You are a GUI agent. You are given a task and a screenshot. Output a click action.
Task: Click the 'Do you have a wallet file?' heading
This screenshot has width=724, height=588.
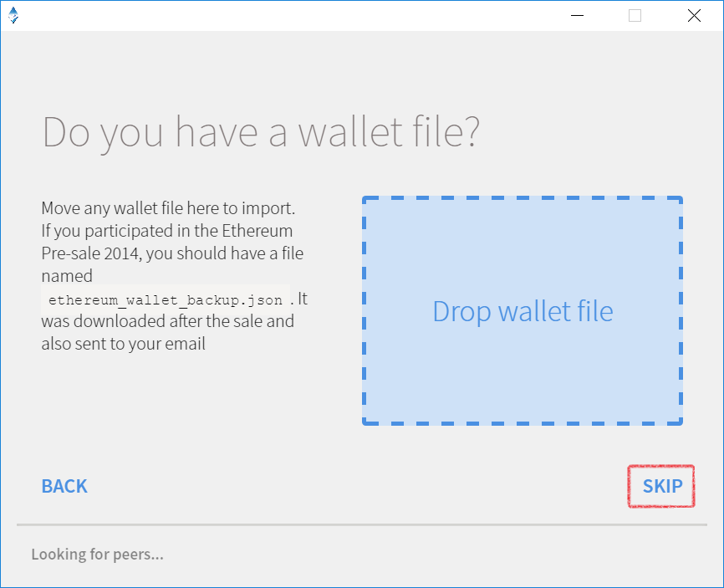point(262,132)
